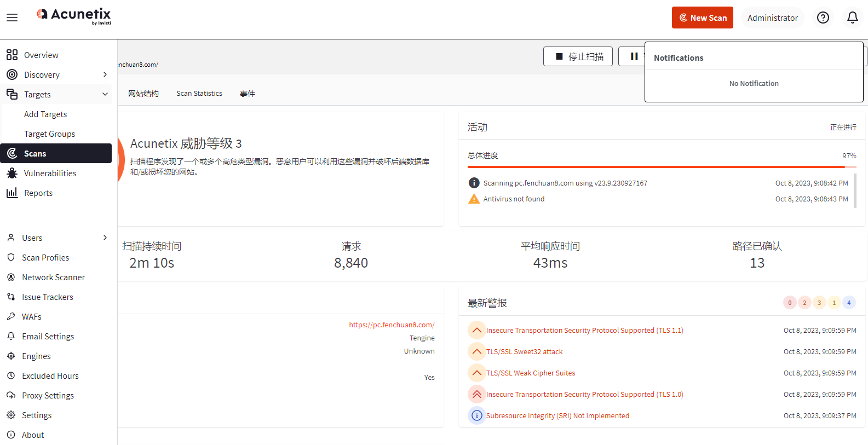The height and width of the screenshot is (445, 868).
Task: Click the 97% progress value
Action: click(x=849, y=155)
